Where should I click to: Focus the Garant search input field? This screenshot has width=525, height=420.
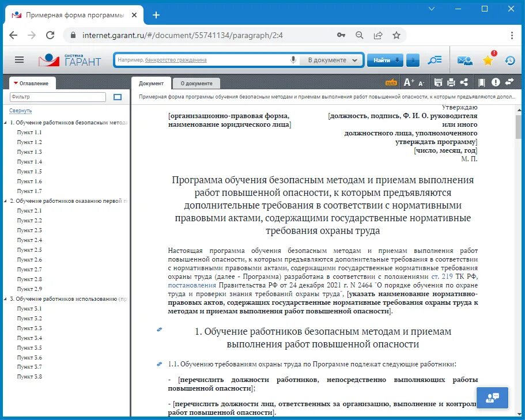(203, 60)
